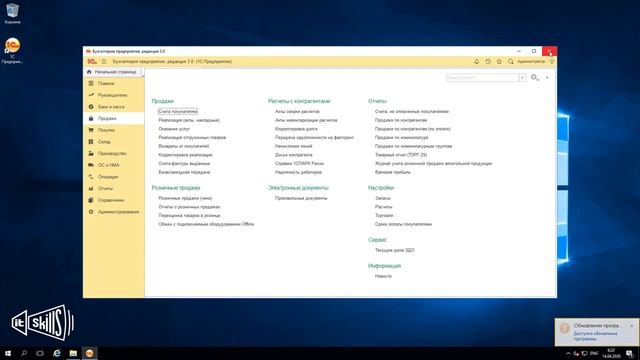The image size is (640, 360).
Task: Open Безвозмездная передача link
Action: pos(184,172)
